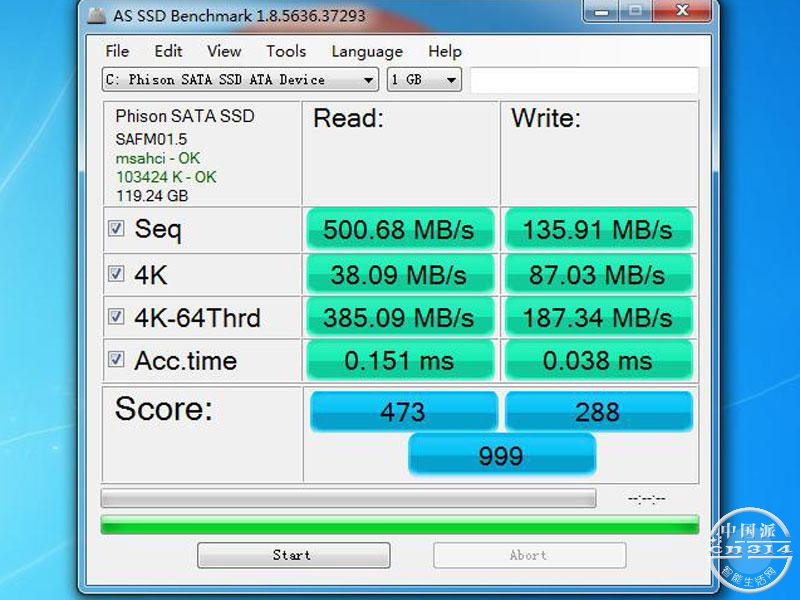Open the Help menu

click(x=445, y=51)
